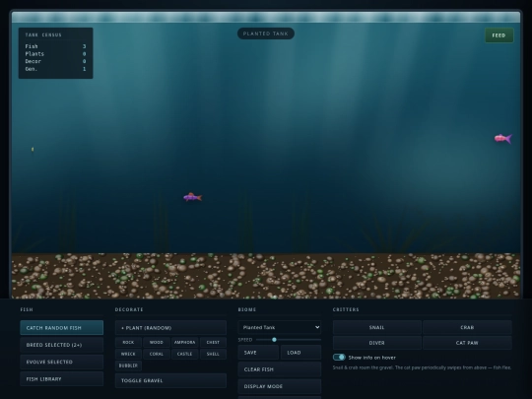Add a Rock decoration
Screen dimensions: 532x399
pyautogui.click(x=128, y=342)
